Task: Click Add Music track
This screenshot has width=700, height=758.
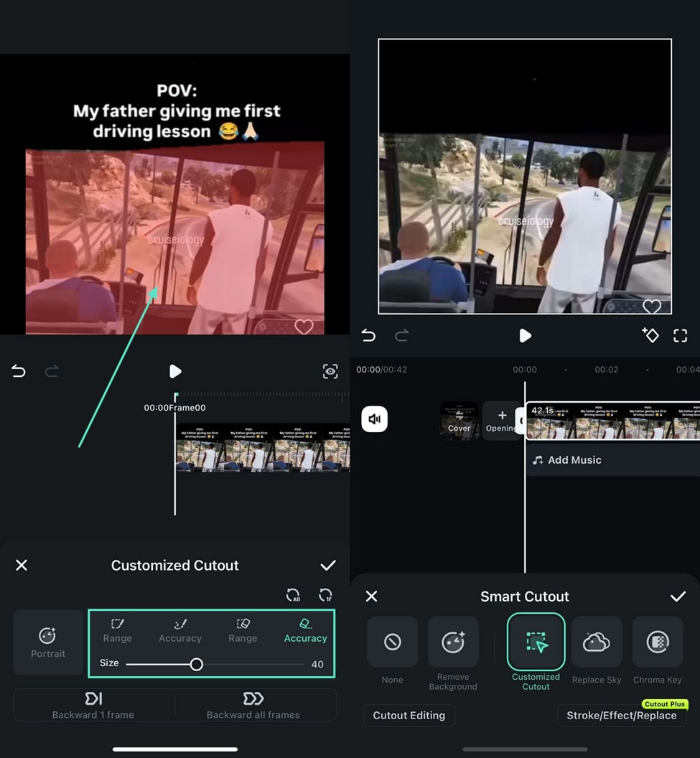Action: [x=613, y=459]
